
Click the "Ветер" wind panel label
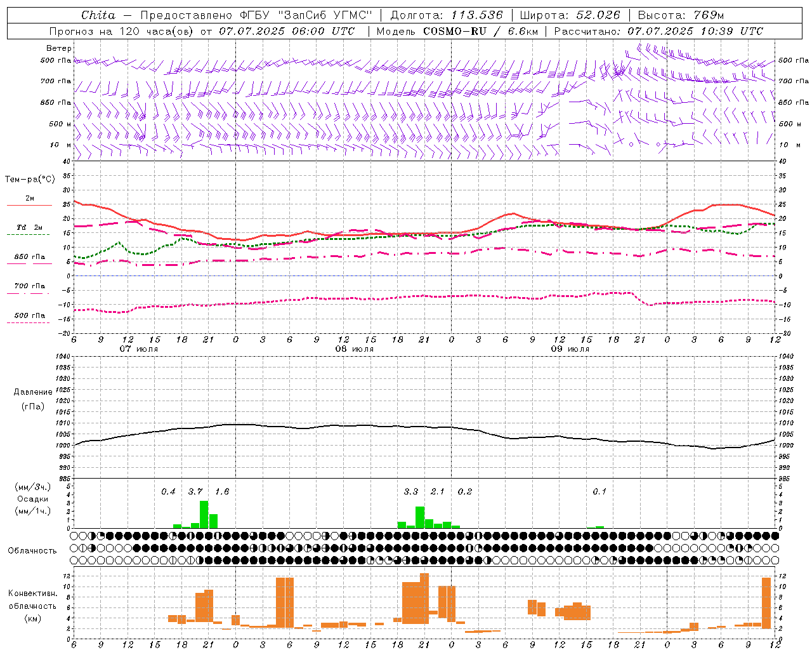point(59,48)
